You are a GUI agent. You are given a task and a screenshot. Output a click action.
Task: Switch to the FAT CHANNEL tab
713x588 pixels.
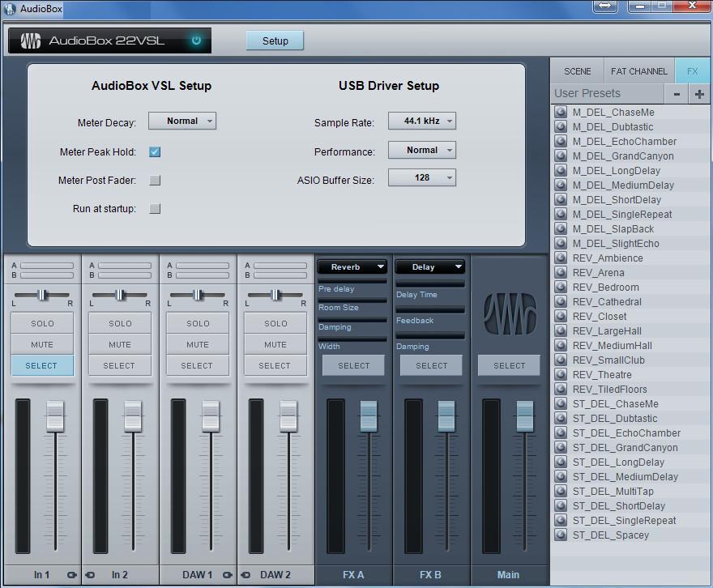click(639, 70)
